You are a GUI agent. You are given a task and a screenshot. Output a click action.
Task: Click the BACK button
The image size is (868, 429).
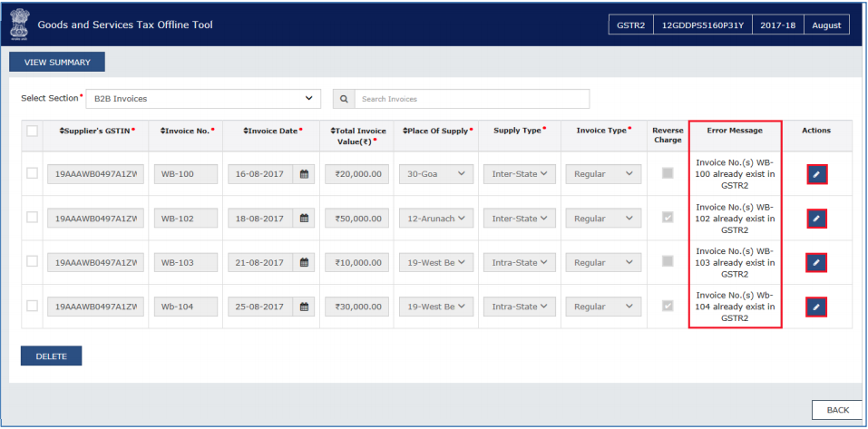tap(837, 410)
